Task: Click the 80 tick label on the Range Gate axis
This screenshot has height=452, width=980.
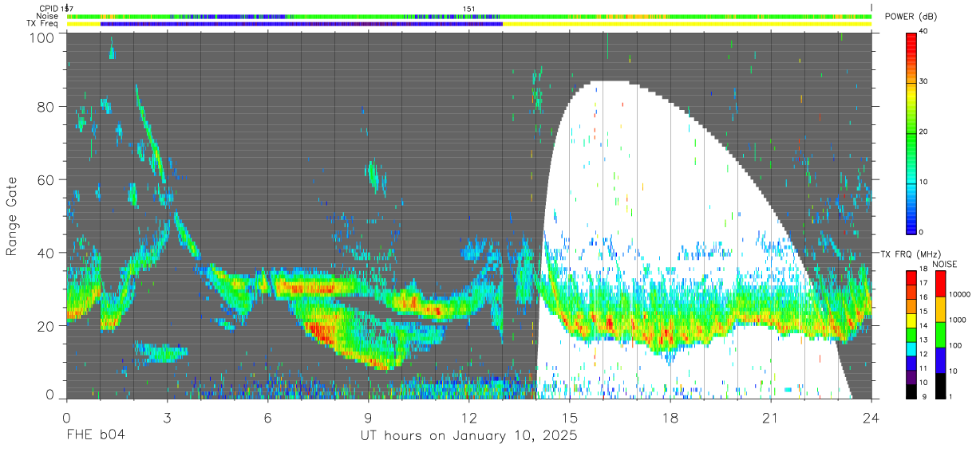Action: (x=47, y=107)
